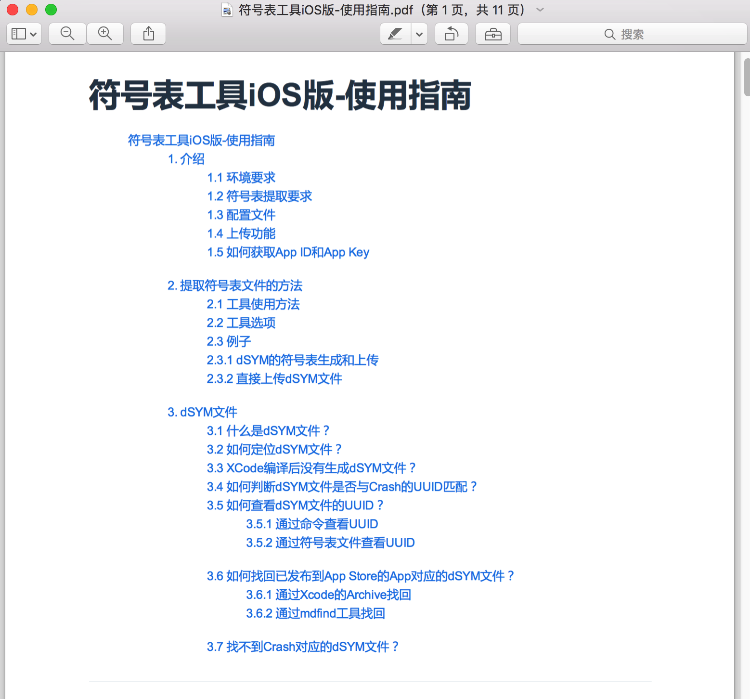Click the green full-screen window button
The image size is (750, 700).
(51, 10)
